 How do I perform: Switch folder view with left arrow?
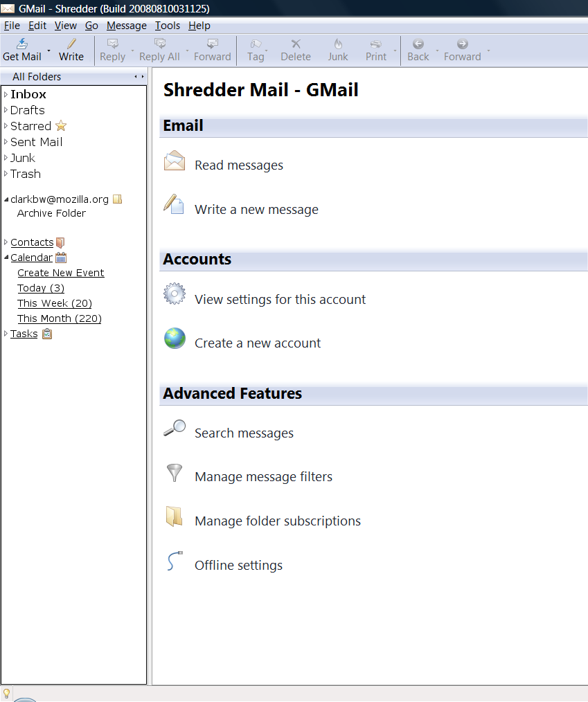tap(136, 77)
